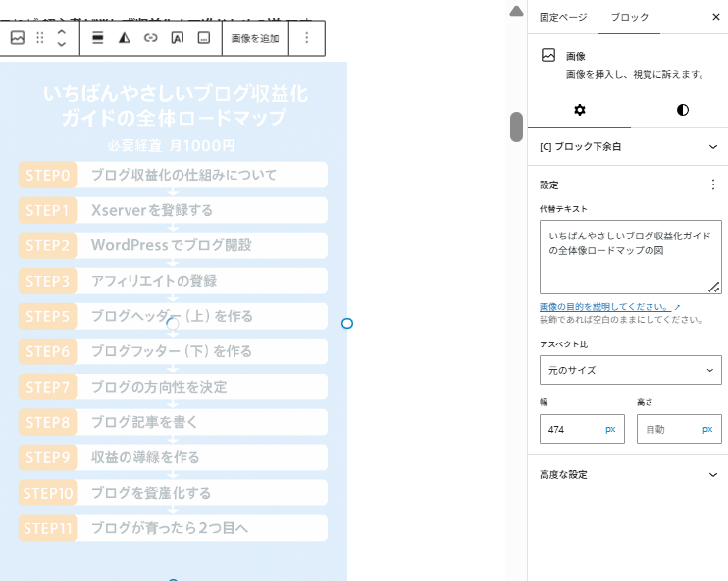728x581 pixels.
Task: Open the アスペクト比 dropdown
Action: click(x=630, y=370)
